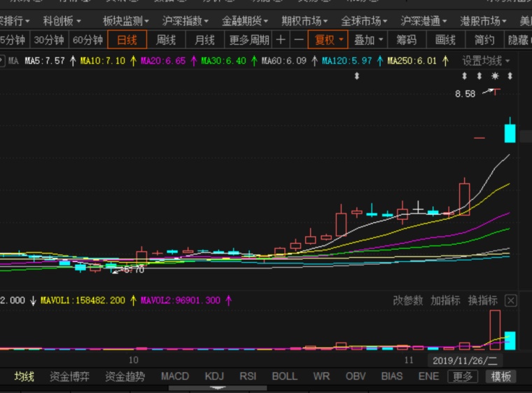
Task: Open the 科创板 menu
Action: tap(62, 21)
